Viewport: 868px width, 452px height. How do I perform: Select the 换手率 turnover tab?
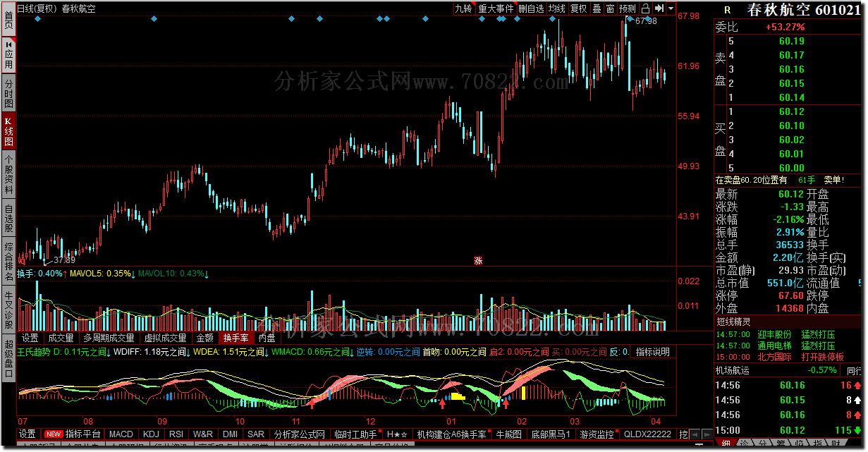point(236,338)
